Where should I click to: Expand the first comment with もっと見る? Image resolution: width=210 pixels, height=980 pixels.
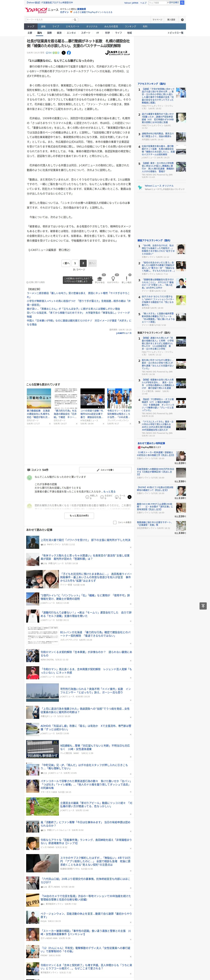coord(109,491)
